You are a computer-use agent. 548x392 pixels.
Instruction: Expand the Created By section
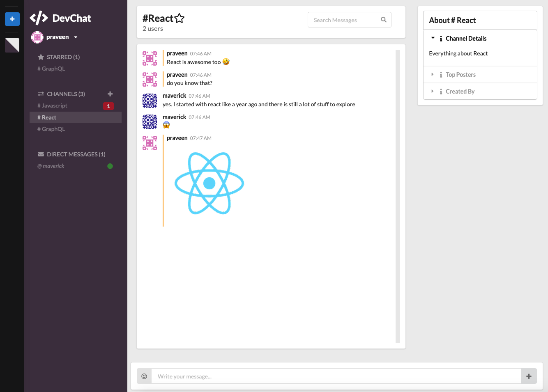tap(480, 92)
